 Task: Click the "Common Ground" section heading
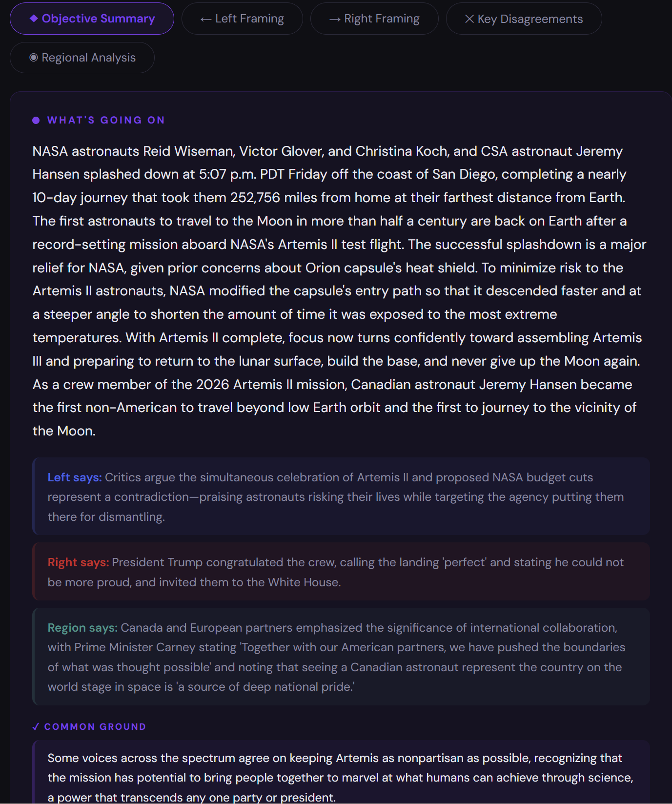95,726
